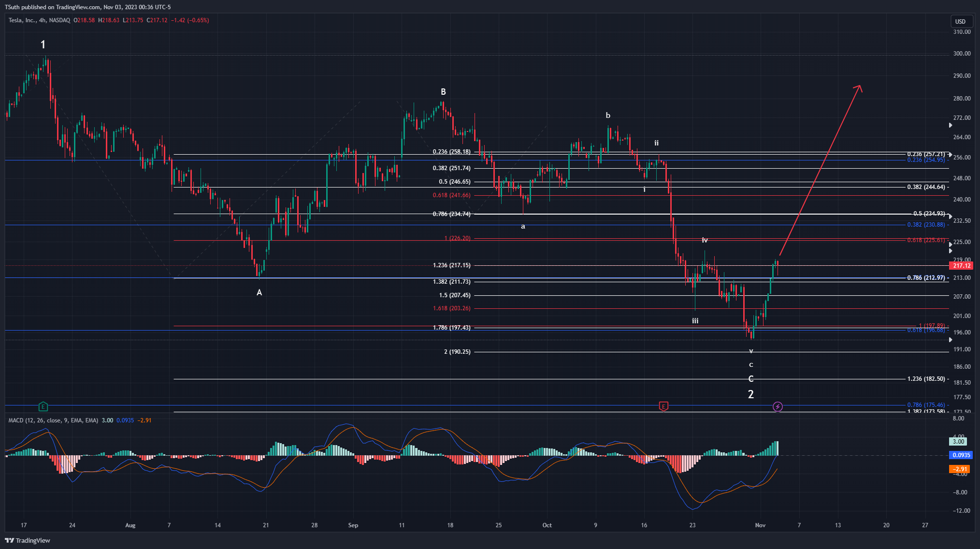Select the wave 'iii' label
This screenshot has height=549, width=980.
(x=695, y=321)
